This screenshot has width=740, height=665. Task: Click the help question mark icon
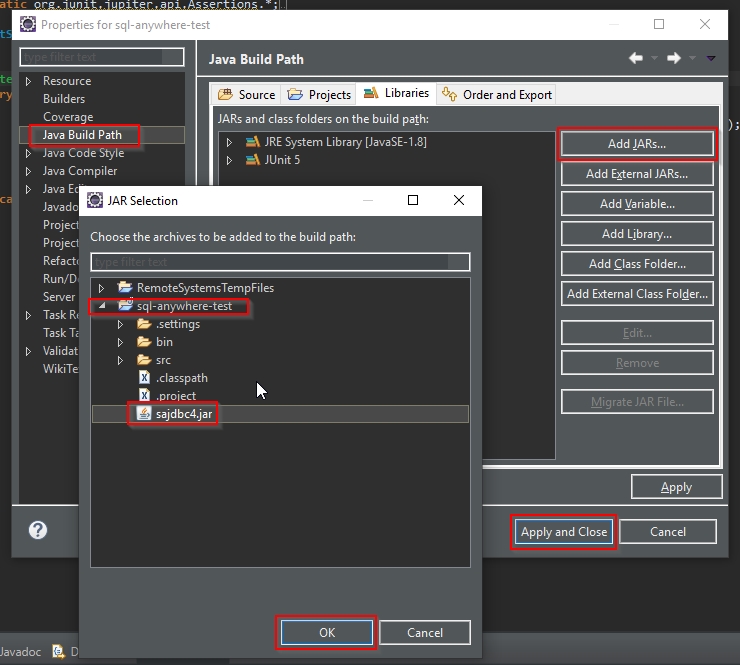pyautogui.click(x=38, y=530)
